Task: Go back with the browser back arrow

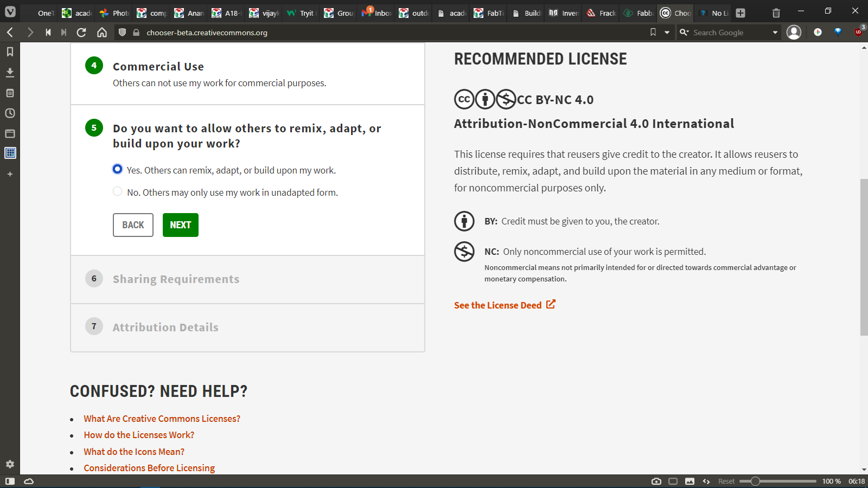Action: [x=10, y=33]
